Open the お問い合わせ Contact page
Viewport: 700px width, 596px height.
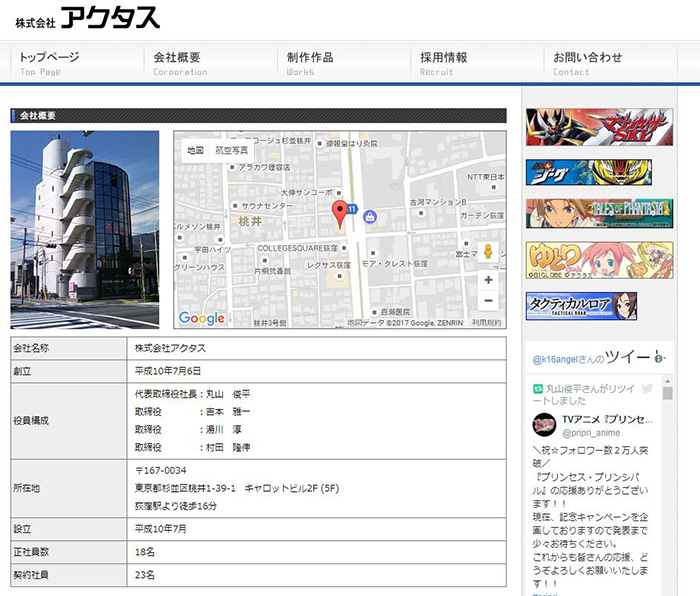click(x=587, y=62)
